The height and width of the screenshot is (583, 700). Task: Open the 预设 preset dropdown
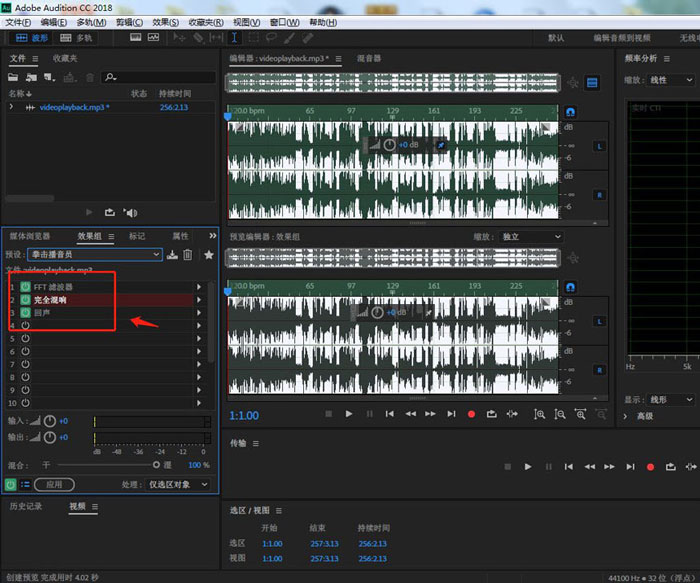tap(95, 255)
